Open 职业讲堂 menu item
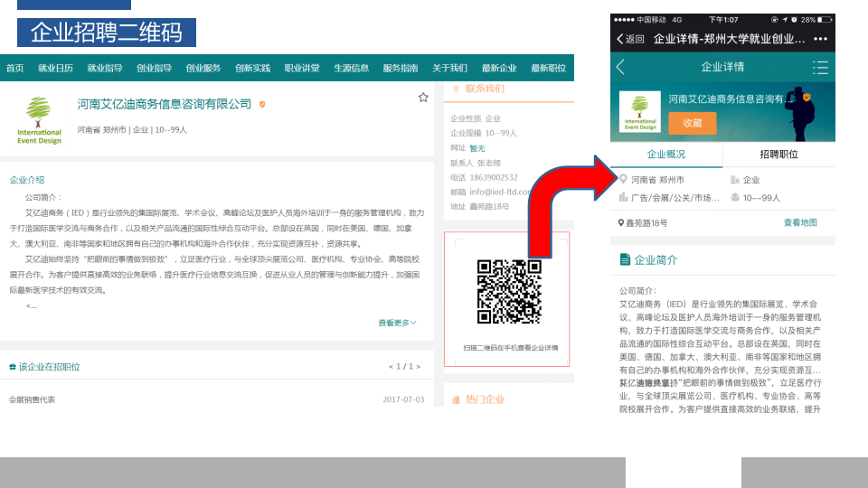 (302, 68)
